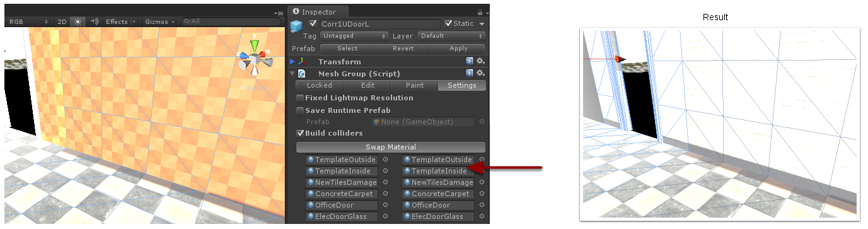Uncheck Build colliders option
This screenshot has height=229, width=868.
coord(300,133)
